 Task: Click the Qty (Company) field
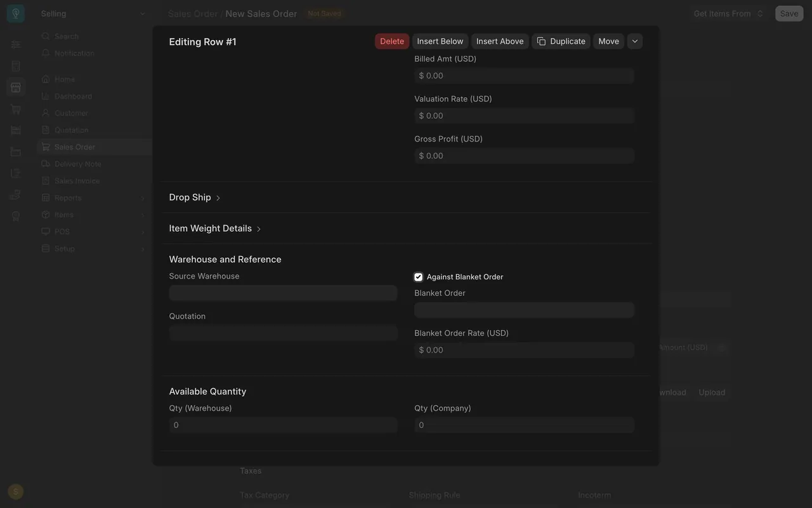coord(524,425)
